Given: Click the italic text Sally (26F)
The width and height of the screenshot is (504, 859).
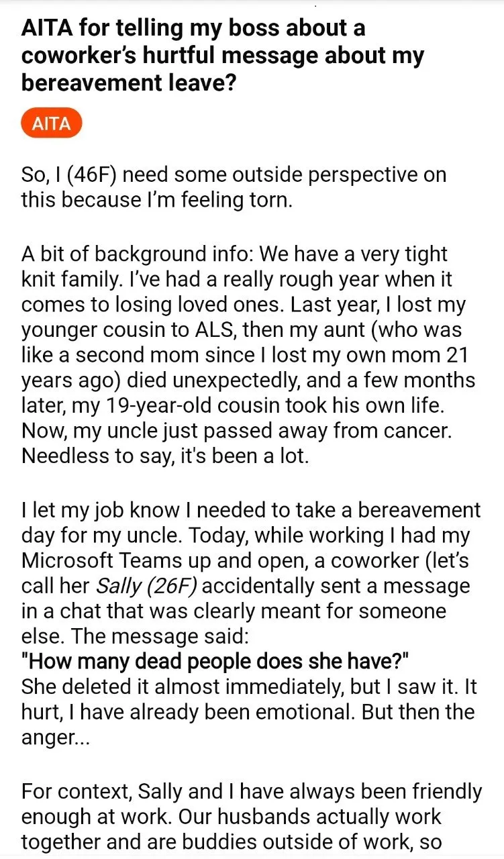Looking at the screenshot, I should point(148,585).
